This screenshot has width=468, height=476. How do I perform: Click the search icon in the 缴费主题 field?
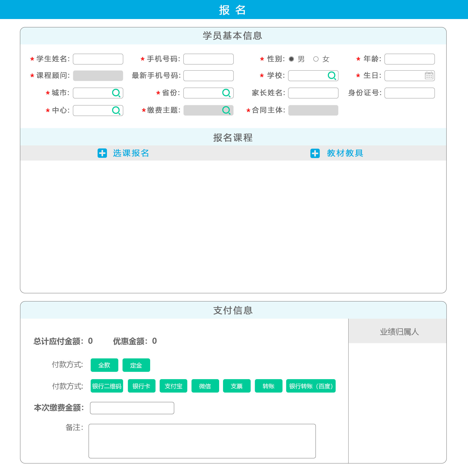226,111
